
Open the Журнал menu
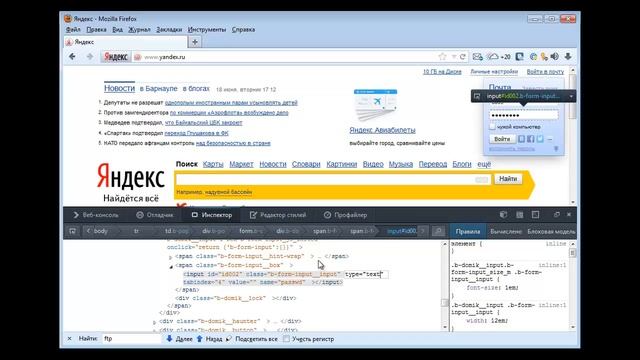[x=139, y=29]
